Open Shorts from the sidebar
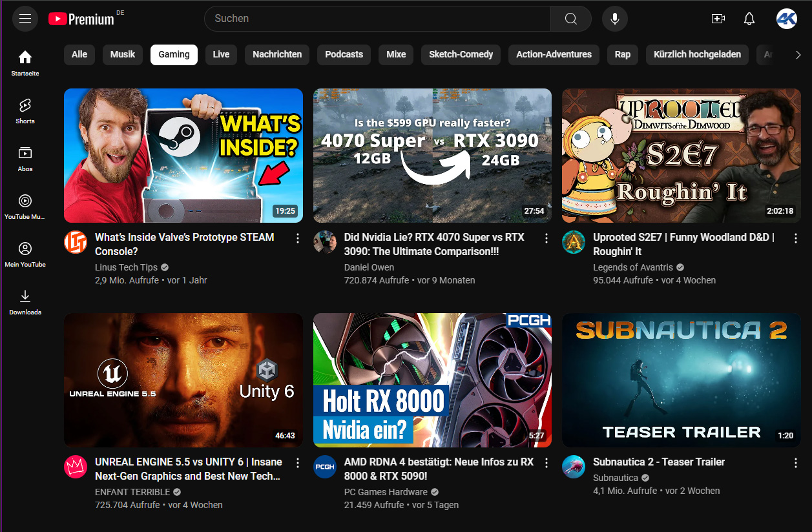This screenshot has height=532, width=812. [25, 110]
